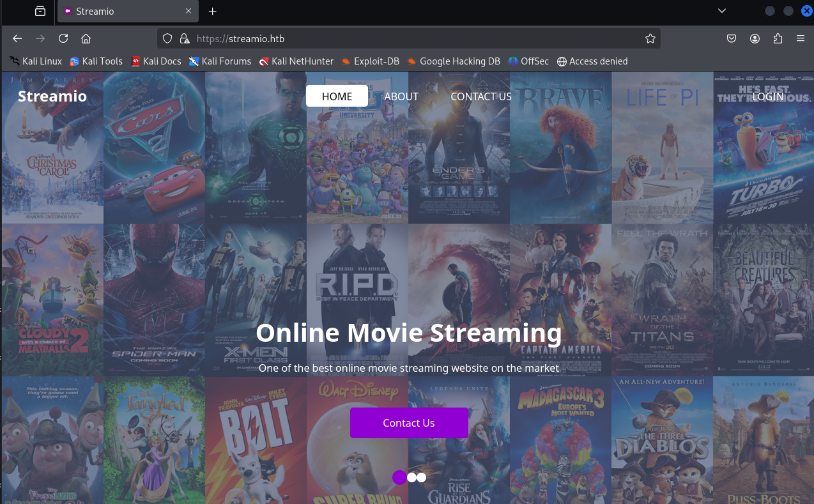Viewport: 814px width, 504px height.
Task: Select CONTACT US in site navigation
Action: tap(481, 96)
